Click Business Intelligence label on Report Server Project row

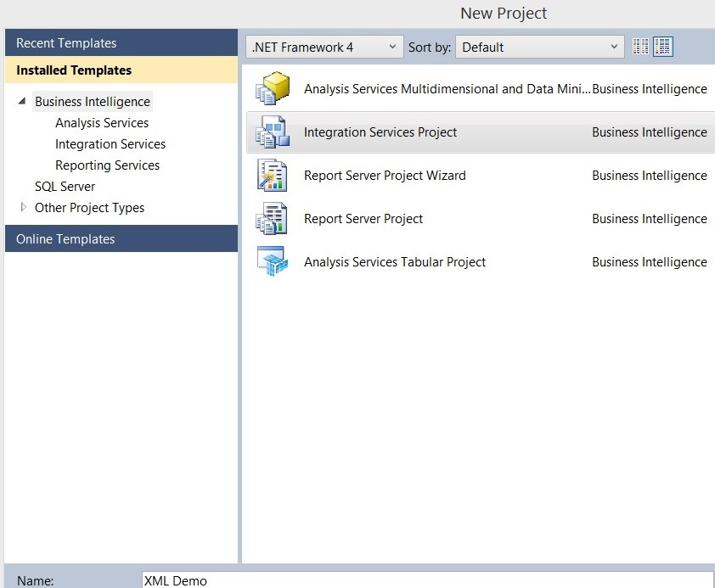point(650,219)
